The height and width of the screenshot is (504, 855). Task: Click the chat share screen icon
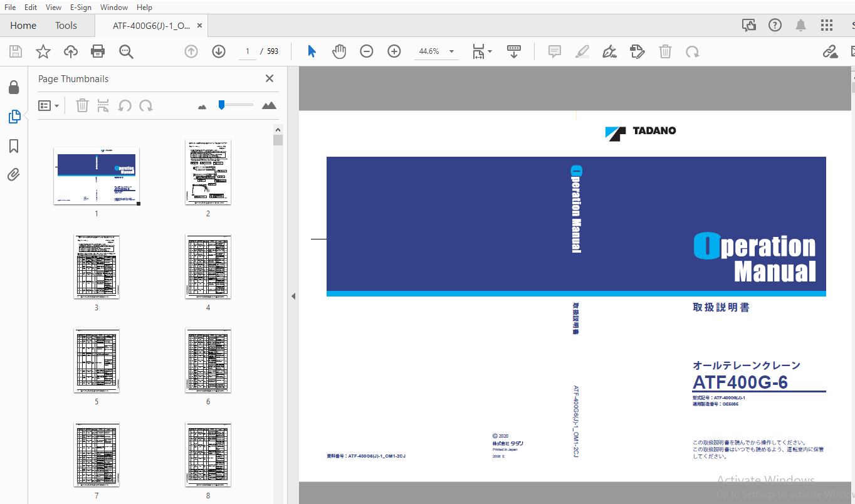pos(749,25)
